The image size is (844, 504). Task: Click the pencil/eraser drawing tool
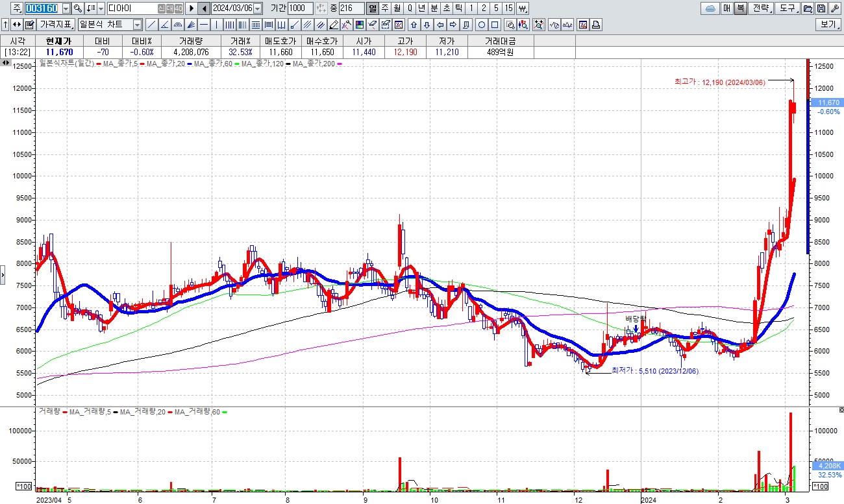point(334,25)
